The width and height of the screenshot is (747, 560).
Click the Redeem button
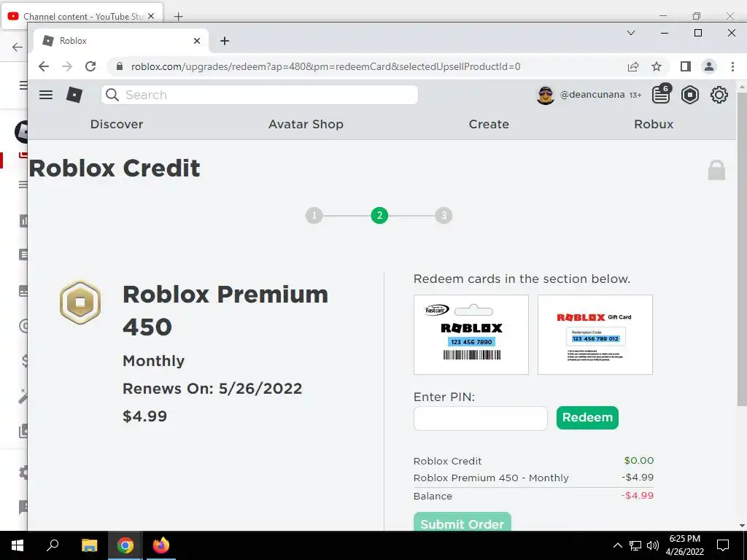click(x=587, y=418)
